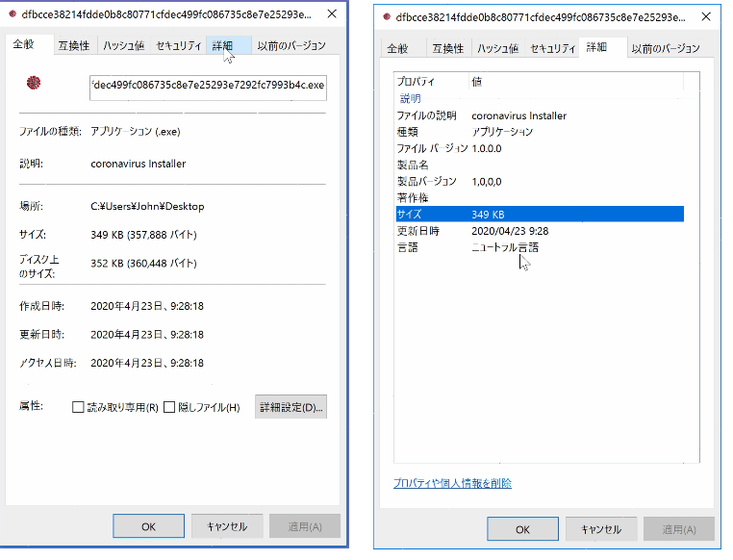Open セキュリティ tab in right dialog
The height and width of the screenshot is (560, 733).
(553, 49)
